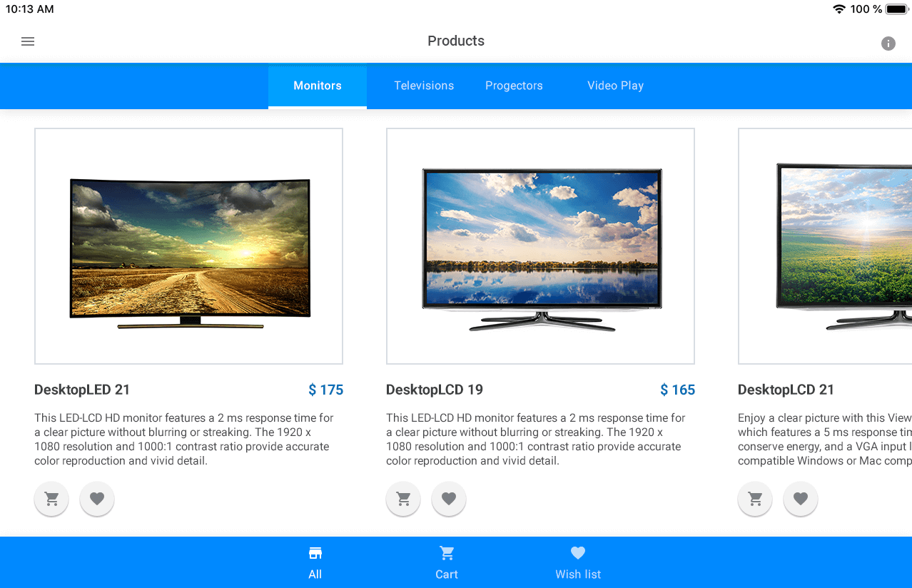The image size is (912, 588).
Task: Show All products via the bottom bar
Action: pos(315,562)
